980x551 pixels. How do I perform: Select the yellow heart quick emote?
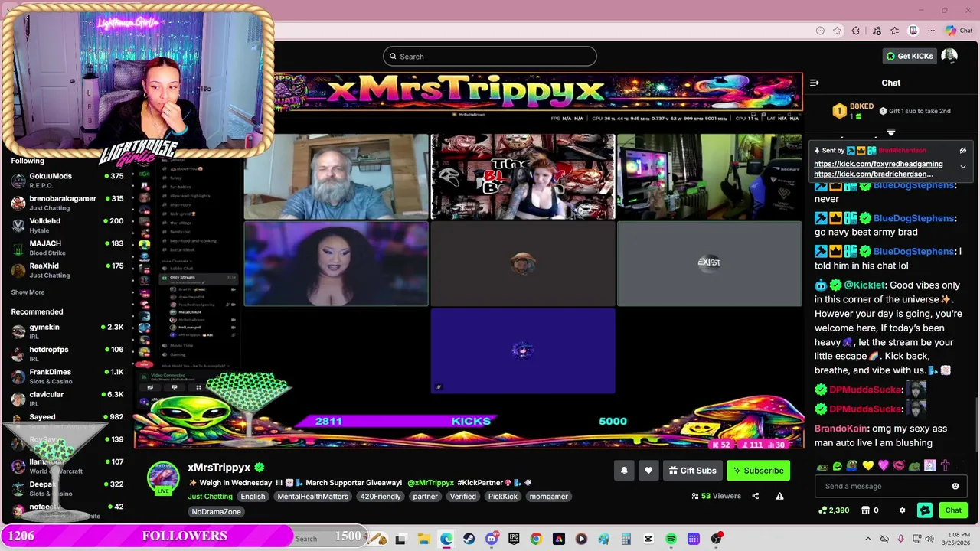pos(867,465)
